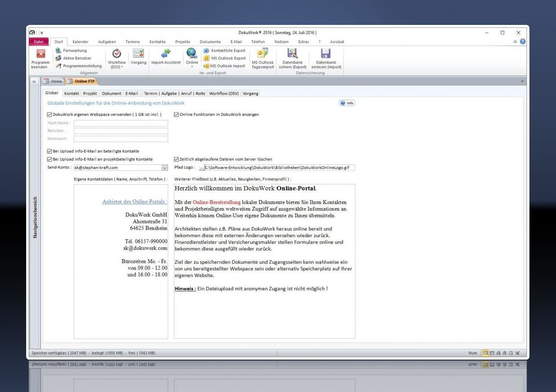Switch to Layout view in status bar
Viewport: 556px width, 392px height.
tap(511, 353)
